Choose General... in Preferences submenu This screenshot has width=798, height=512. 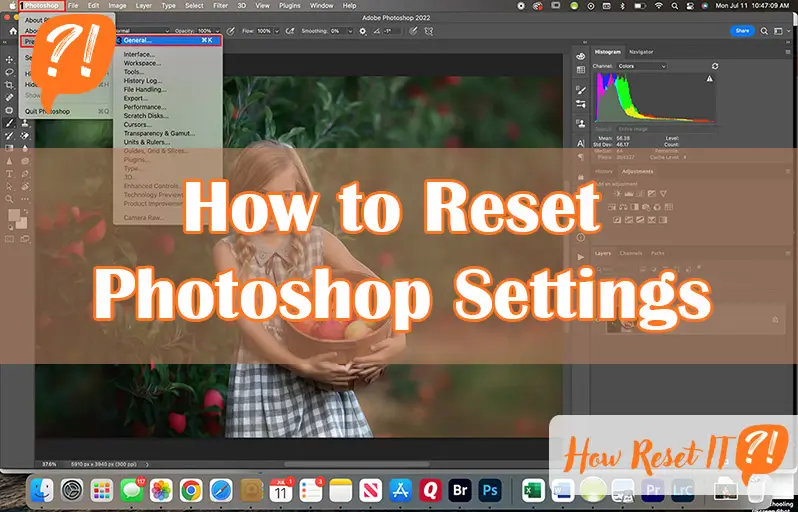coord(167,40)
